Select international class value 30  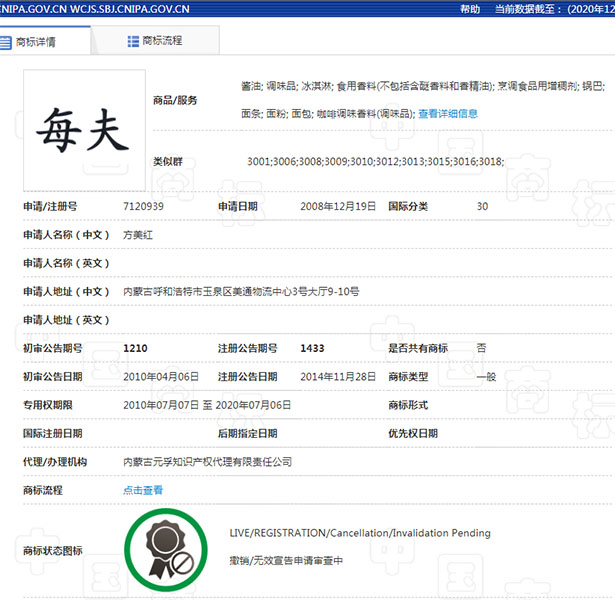[x=482, y=206]
